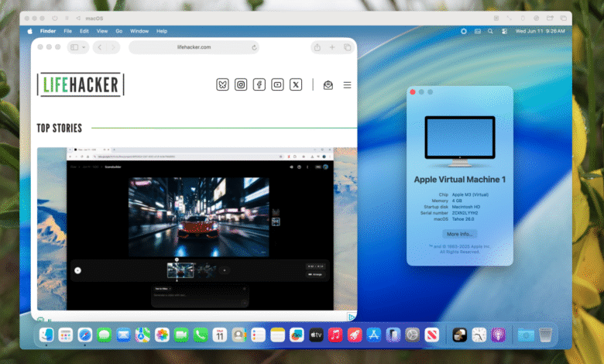Open Lifehacker's X social icon link
Viewport: 604px width, 364px height.
point(296,84)
